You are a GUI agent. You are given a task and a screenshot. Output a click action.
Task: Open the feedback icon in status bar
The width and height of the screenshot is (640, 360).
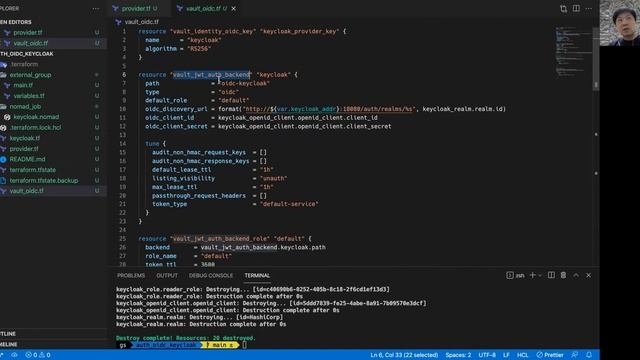(575, 355)
